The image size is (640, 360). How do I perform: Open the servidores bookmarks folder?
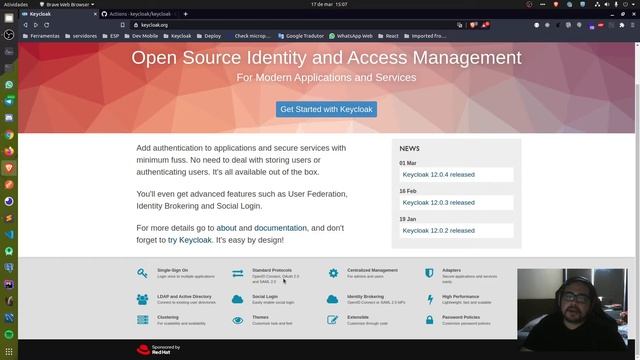[81, 36]
